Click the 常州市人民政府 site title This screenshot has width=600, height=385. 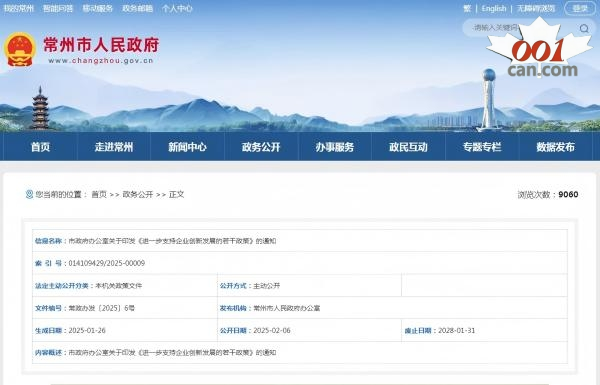(x=101, y=45)
